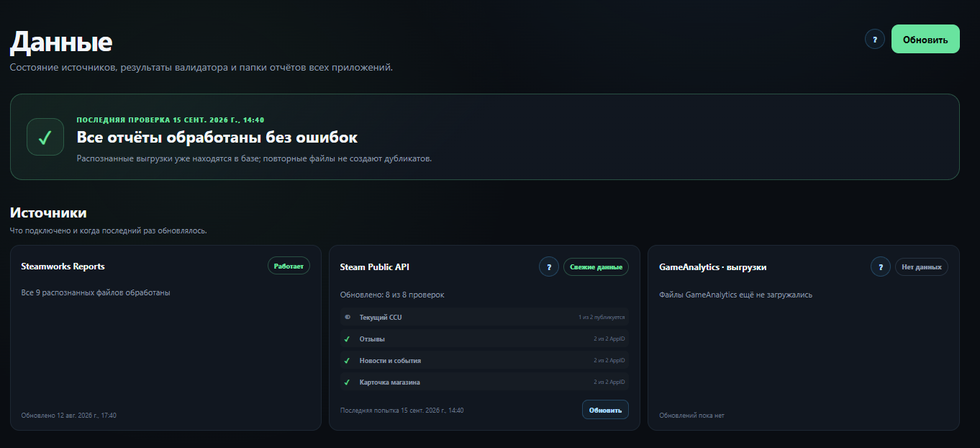The width and height of the screenshot is (980, 448).
Task: Click the '1 из 2 публикуется' value
Action: pos(602,317)
